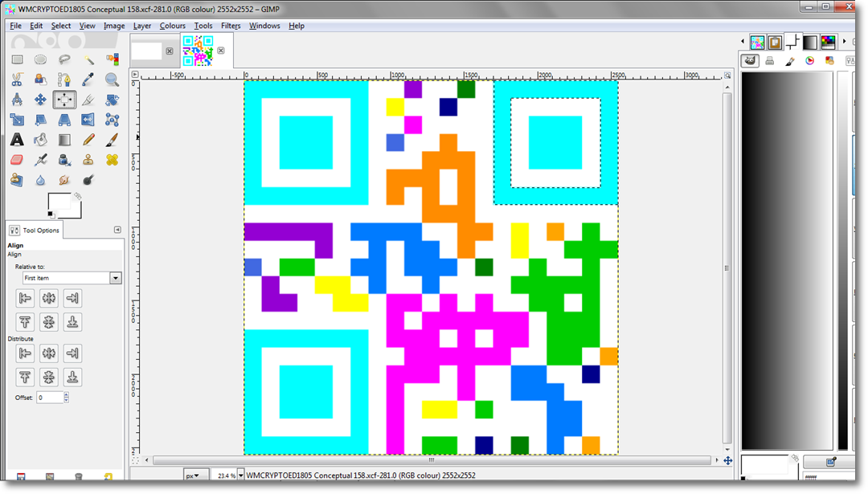
Task: Select the Rotate tool
Action: (112, 100)
